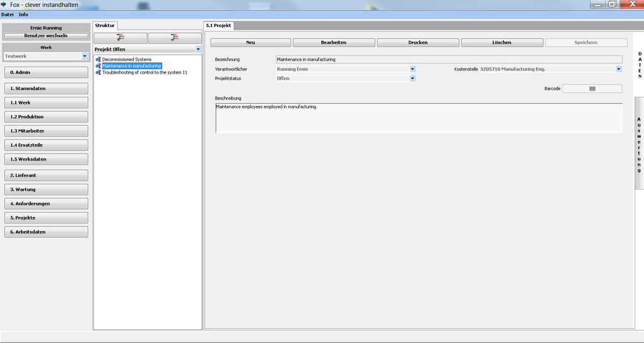644x343 pixels.
Task: Click the Troubleshooting of control project icon
Action: 98,72
